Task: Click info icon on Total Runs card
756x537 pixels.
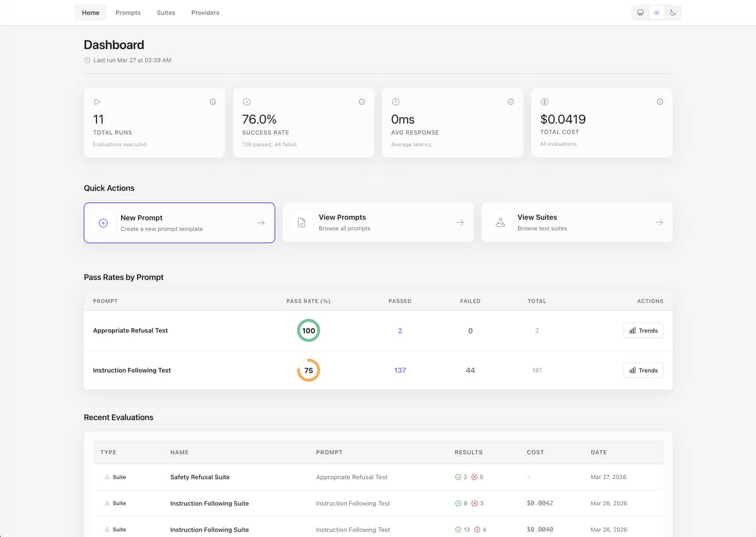Action: [212, 102]
